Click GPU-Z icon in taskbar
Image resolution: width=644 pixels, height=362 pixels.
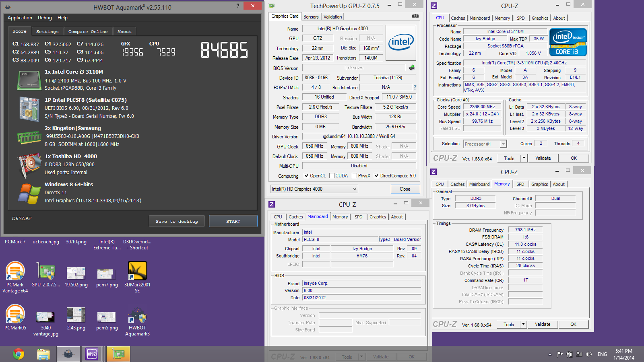point(118,354)
